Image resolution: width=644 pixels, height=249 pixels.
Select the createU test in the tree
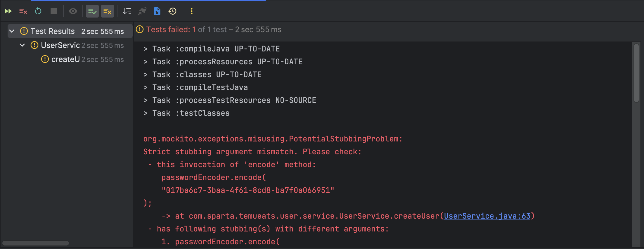[65, 59]
